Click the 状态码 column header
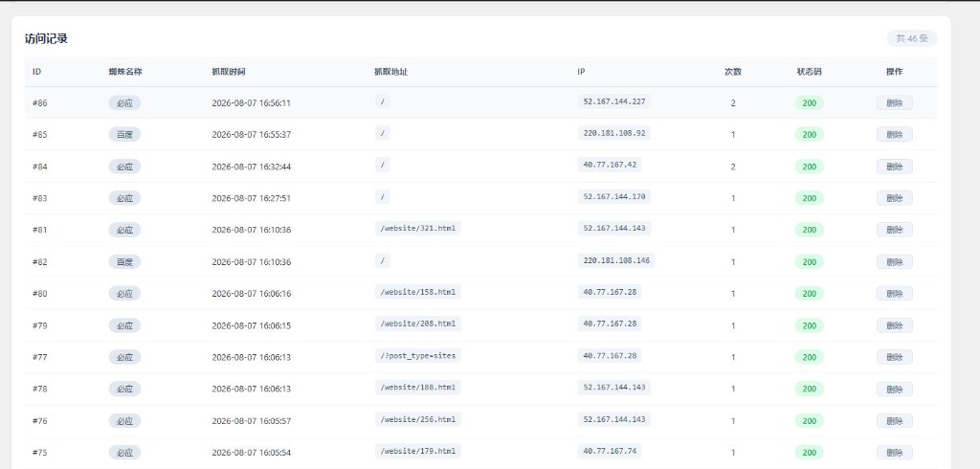Screen dimensions: 980x469 [x=809, y=72]
